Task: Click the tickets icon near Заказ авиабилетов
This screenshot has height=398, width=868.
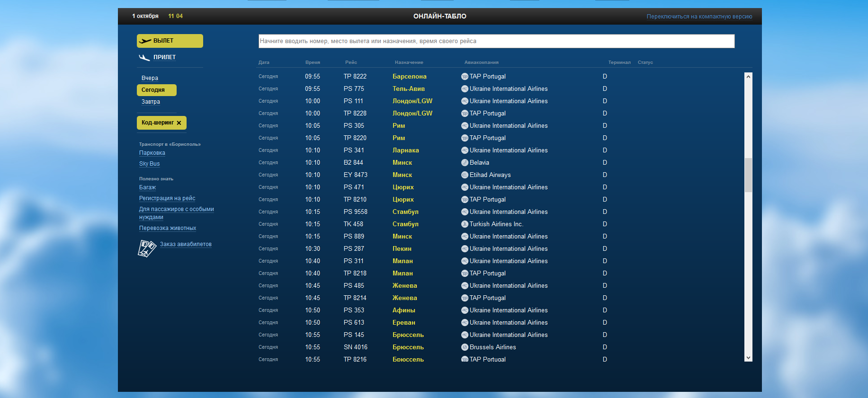Action: click(147, 248)
